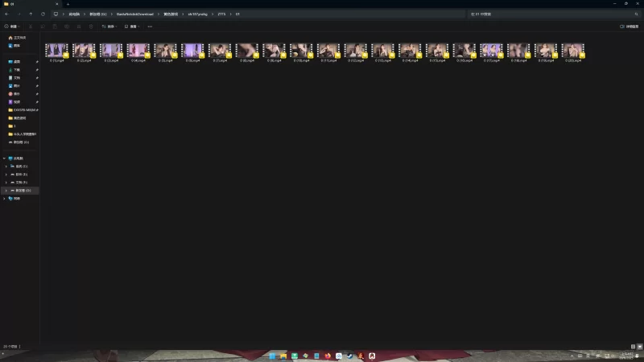644x362 pixels.
Task: Select the 0 (1).mp4 video thumbnail
Action: point(57,51)
